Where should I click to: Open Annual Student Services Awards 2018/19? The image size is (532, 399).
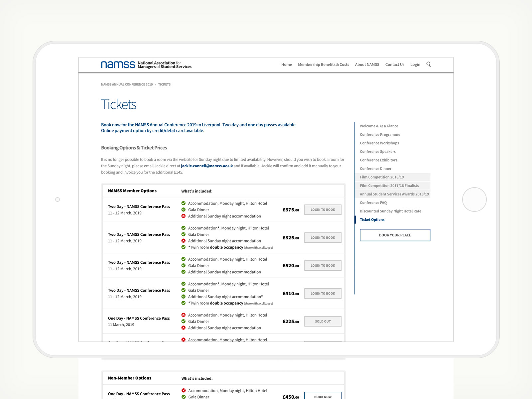click(x=393, y=194)
